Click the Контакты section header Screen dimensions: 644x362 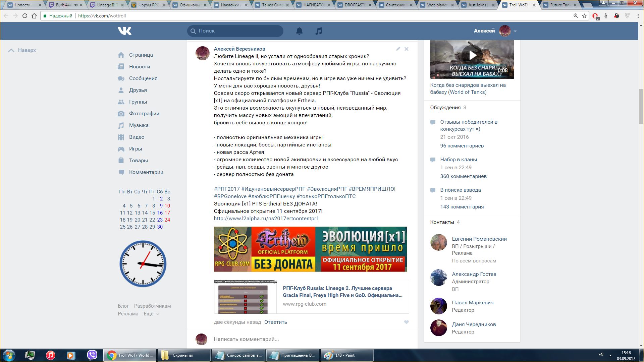(442, 222)
